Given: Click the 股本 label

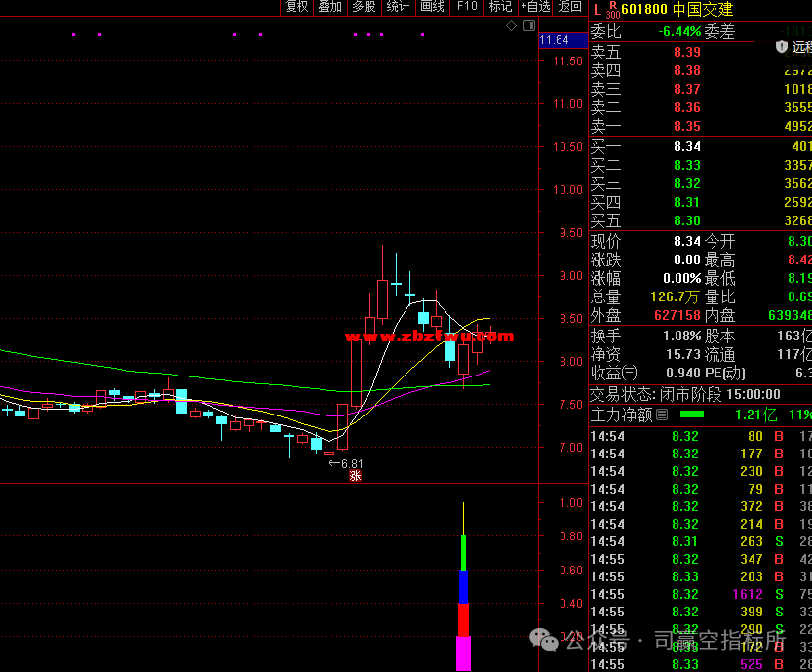Looking at the screenshot, I should click(719, 336).
